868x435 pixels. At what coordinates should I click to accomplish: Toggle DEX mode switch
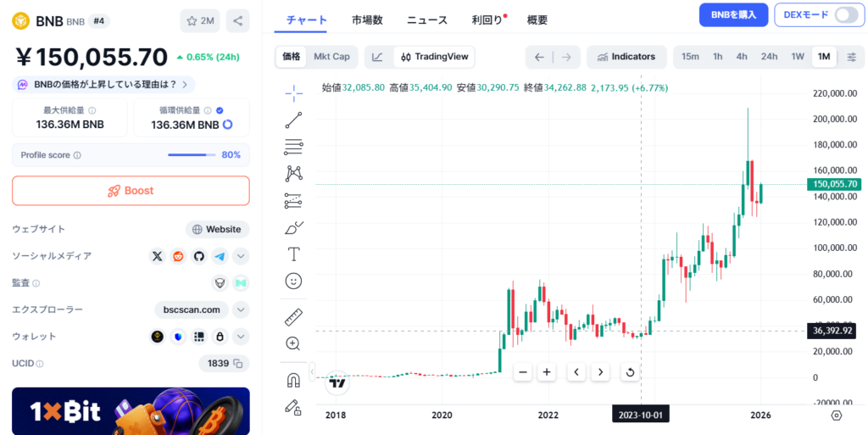click(x=847, y=15)
